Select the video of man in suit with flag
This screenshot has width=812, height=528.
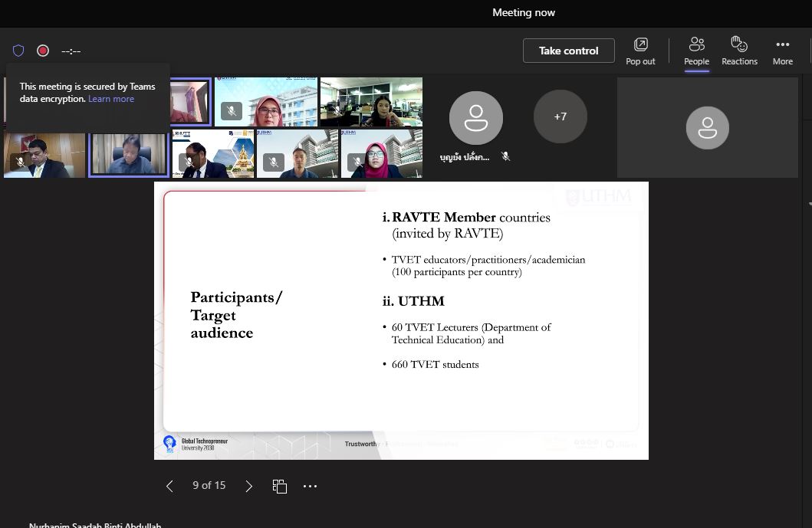click(44, 156)
